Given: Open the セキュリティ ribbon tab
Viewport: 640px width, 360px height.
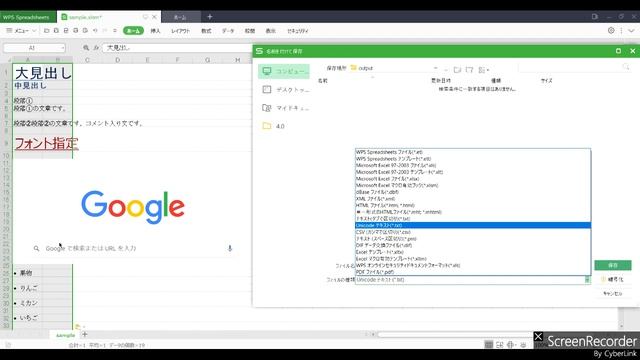Looking at the screenshot, I should tap(298, 31).
